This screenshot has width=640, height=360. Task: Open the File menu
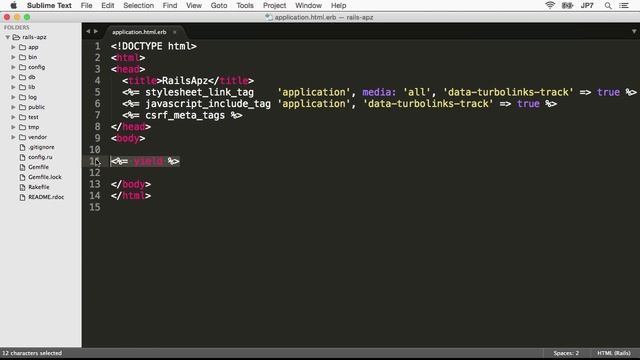tap(86, 5)
